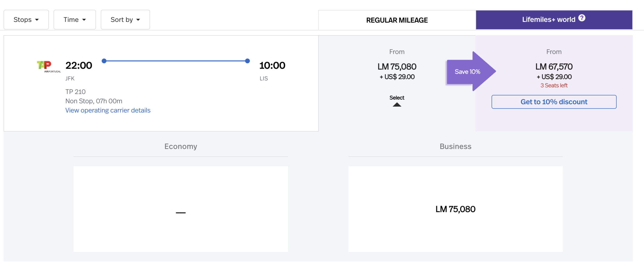Select the Business LM 75,080 fare card
The height and width of the screenshot is (266, 644).
(455, 209)
